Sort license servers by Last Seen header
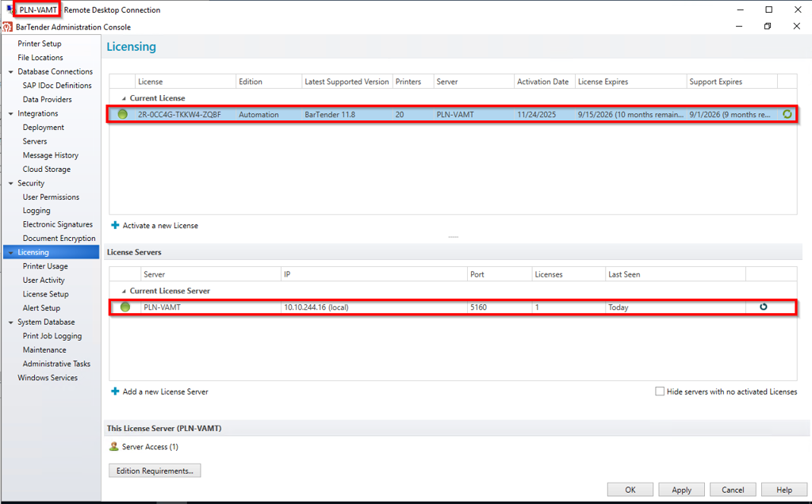This screenshot has width=812, height=504. click(x=676, y=274)
